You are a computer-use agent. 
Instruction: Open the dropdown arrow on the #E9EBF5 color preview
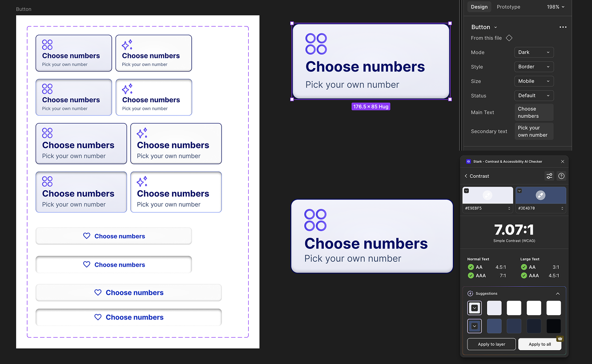click(x=466, y=191)
